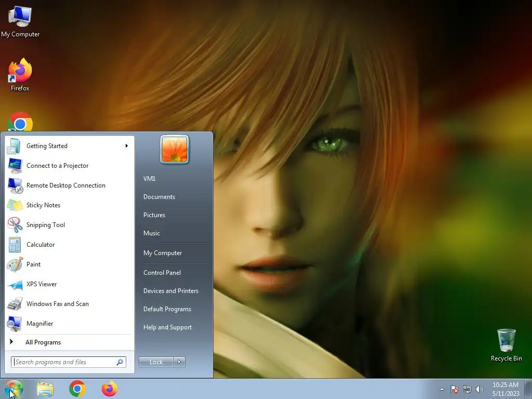Open the Calculator icon

(x=14, y=245)
